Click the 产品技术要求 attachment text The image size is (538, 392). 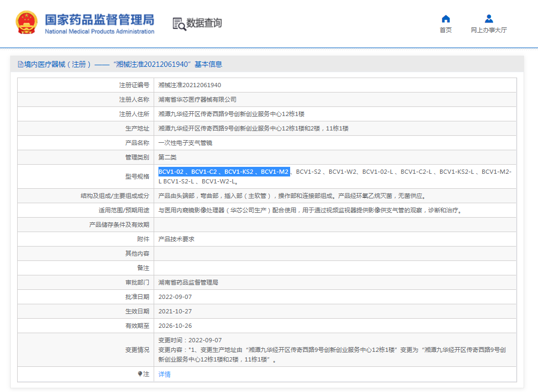[x=176, y=239]
